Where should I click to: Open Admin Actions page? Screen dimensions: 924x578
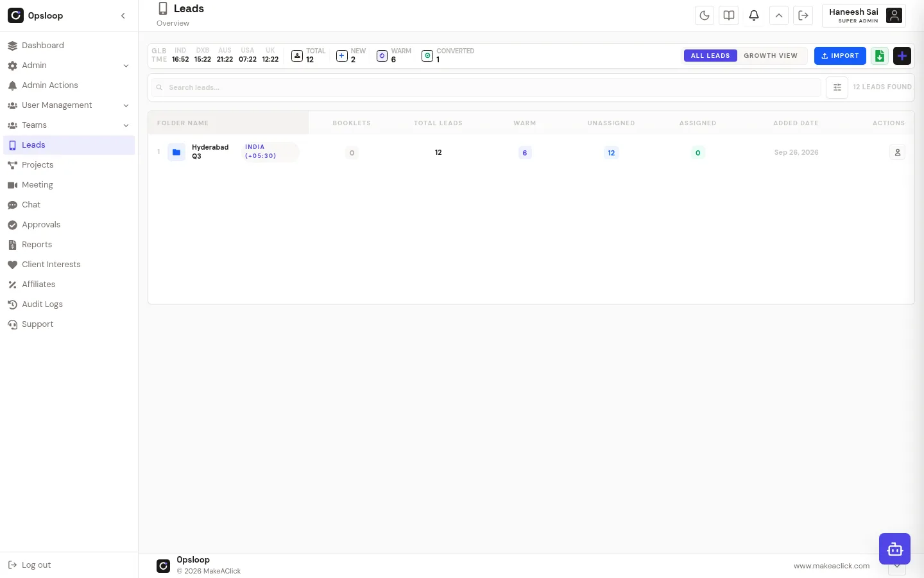pos(69,85)
